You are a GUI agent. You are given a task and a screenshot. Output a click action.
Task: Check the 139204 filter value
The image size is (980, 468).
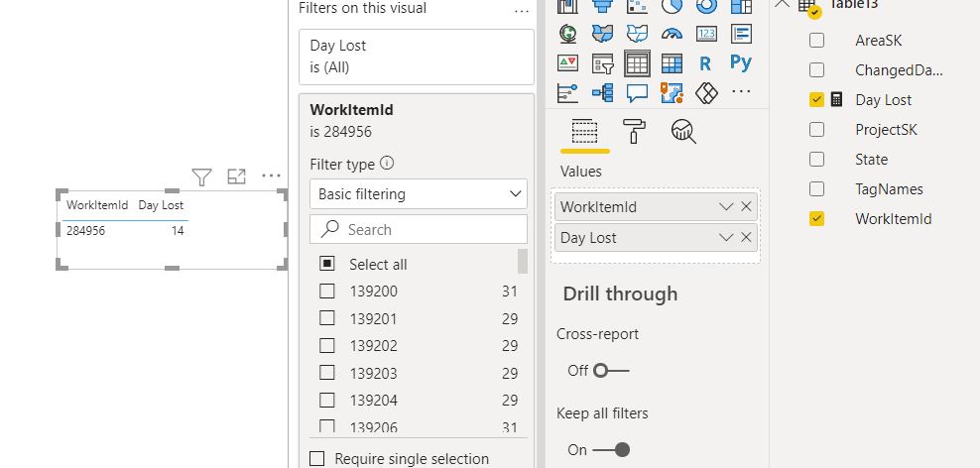pos(327,400)
